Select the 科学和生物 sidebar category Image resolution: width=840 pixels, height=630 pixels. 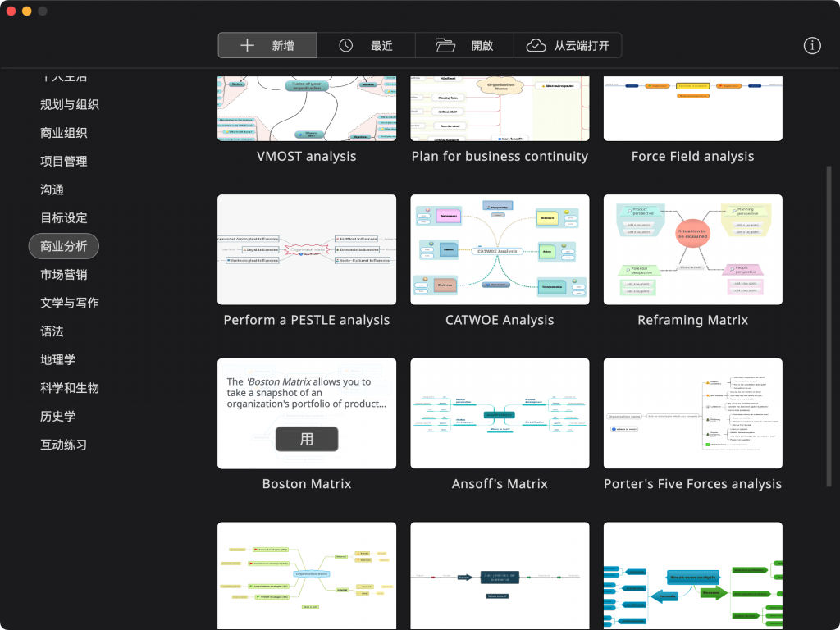tap(69, 387)
